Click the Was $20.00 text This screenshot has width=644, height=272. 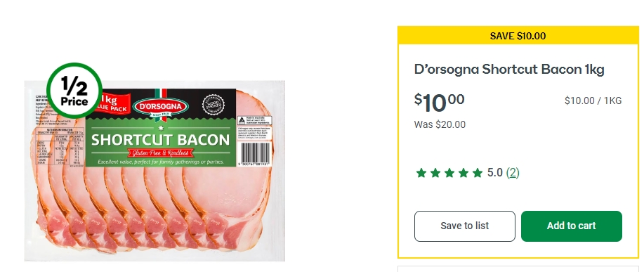pyautogui.click(x=440, y=124)
